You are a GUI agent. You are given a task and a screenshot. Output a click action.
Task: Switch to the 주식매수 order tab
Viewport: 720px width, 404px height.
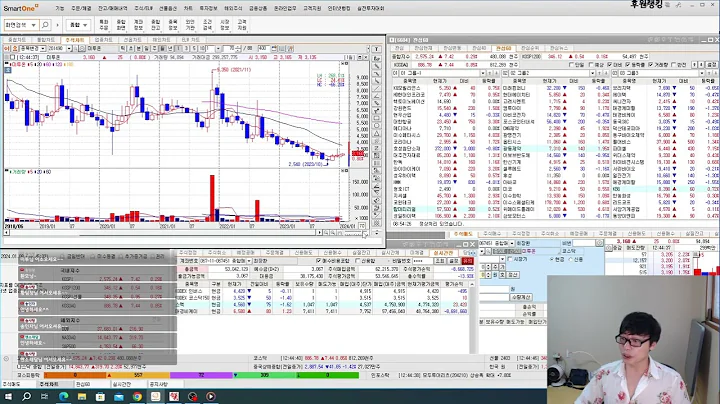pos(492,234)
